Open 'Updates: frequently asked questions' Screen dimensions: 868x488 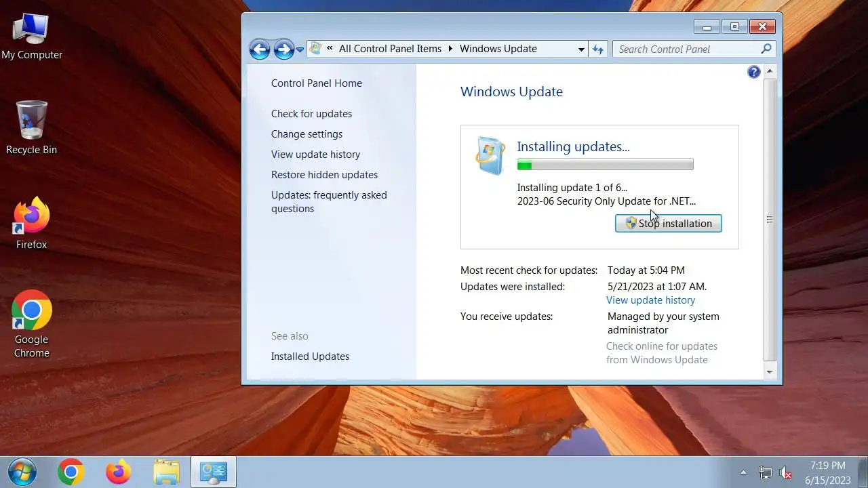pyautogui.click(x=329, y=202)
